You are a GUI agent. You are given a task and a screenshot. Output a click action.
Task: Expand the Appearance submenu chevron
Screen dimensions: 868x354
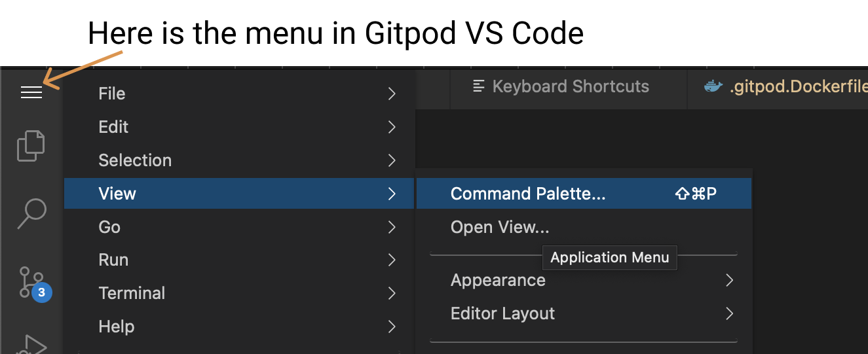point(730,281)
